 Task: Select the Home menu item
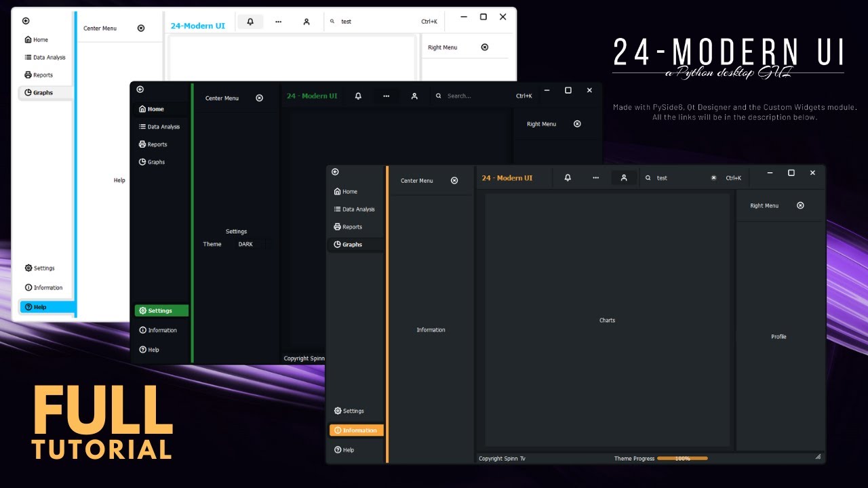[x=347, y=192]
